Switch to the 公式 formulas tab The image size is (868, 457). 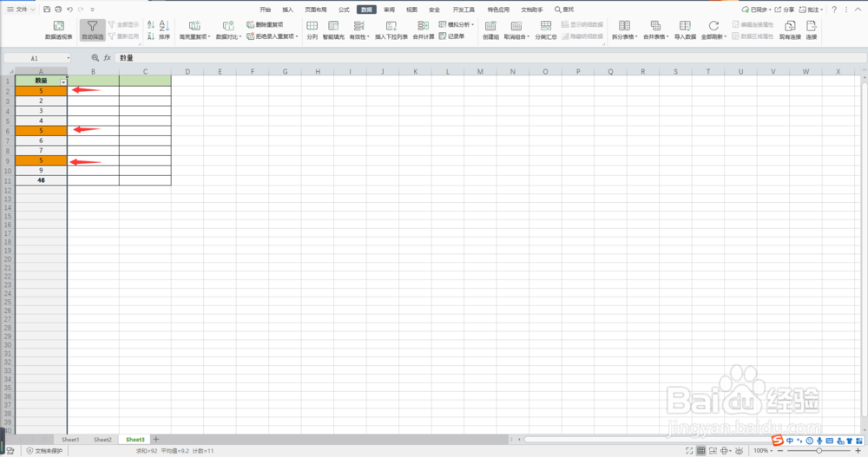point(344,10)
